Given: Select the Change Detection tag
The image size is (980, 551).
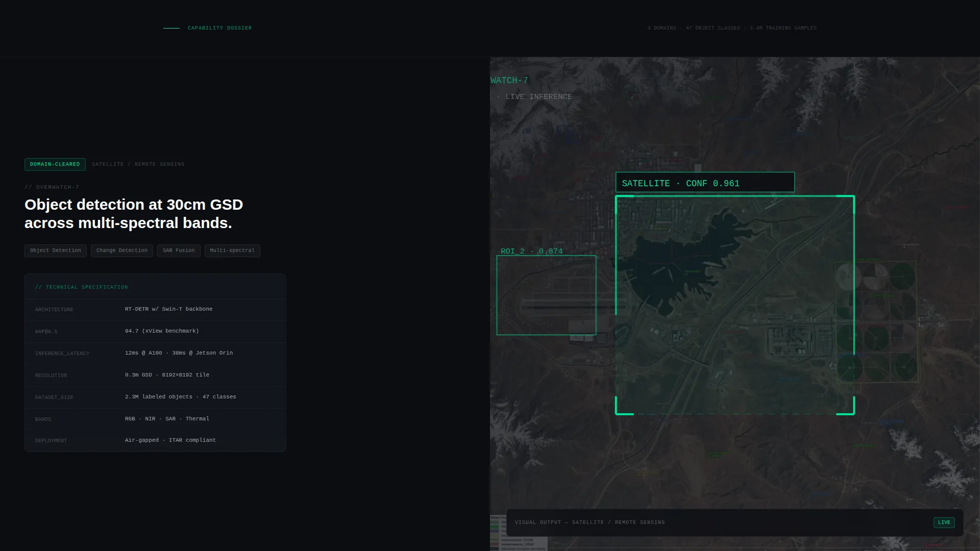Looking at the screenshot, I should pyautogui.click(x=122, y=251).
